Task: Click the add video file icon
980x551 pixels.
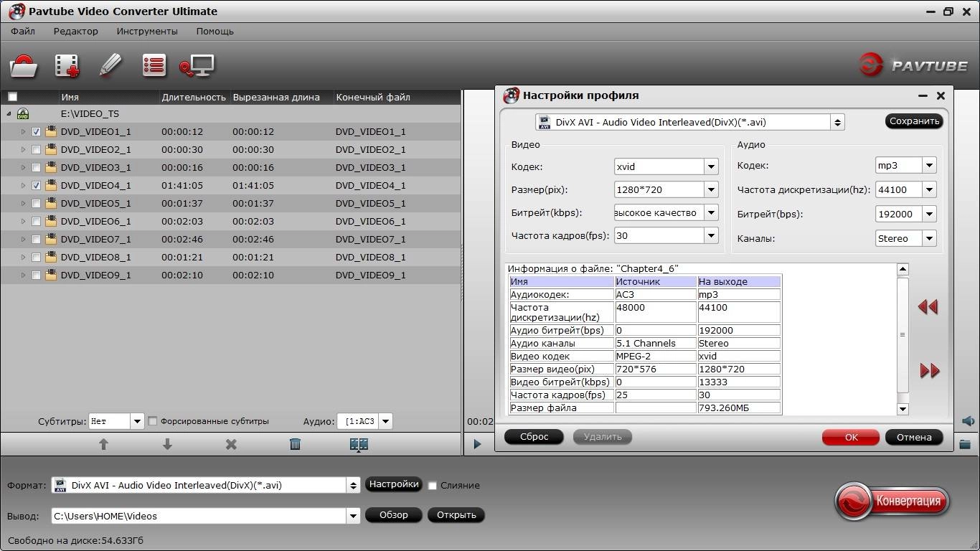Action: pos(67,66)
